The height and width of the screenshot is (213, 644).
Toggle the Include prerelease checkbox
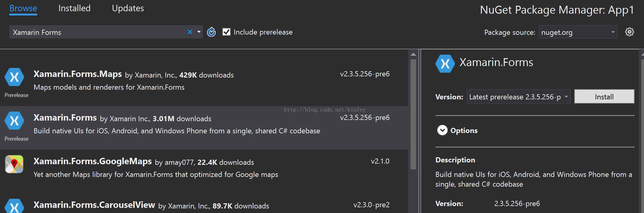[226, 32]
